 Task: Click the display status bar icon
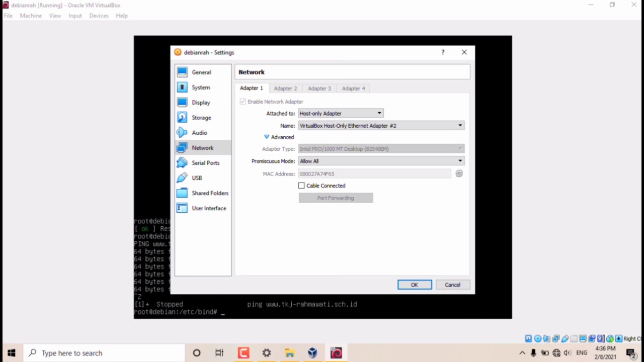pyautogui.click(x=583, y=338)
